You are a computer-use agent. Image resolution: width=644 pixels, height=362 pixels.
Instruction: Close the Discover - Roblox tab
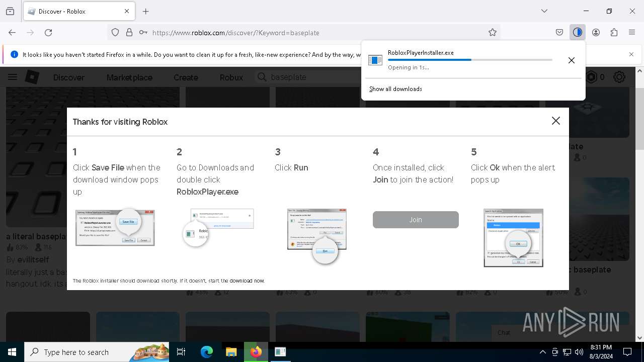[127, 11]
